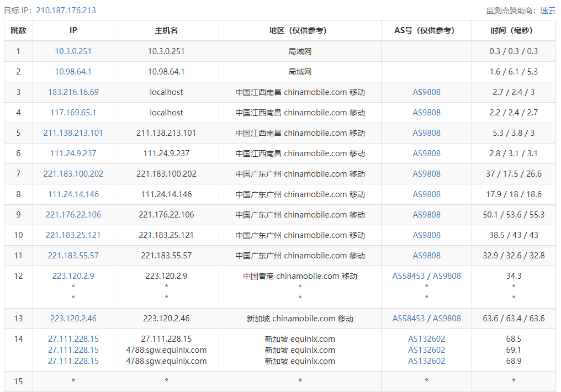This screenshot has width=561, height=392.
Task: Open AS9808 link in hop 3 row
Action: click(x=426, y=92)
